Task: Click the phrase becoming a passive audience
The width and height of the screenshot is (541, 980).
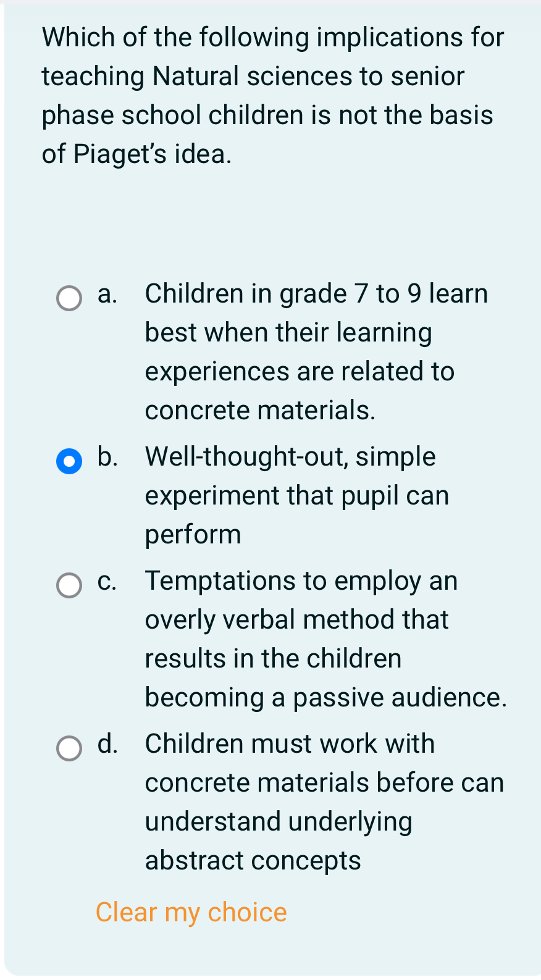Action: coord(325,697)
